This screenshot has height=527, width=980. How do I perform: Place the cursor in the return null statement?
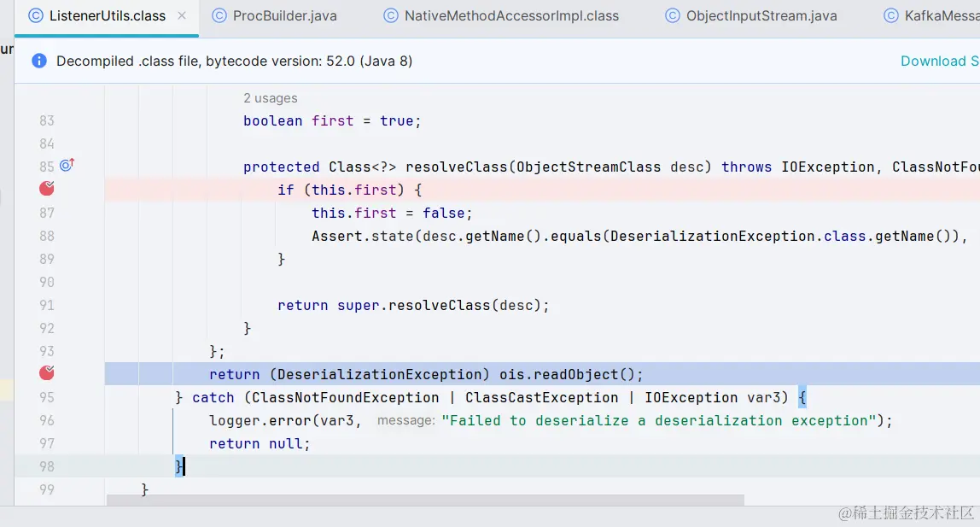(x=258, y=443)
